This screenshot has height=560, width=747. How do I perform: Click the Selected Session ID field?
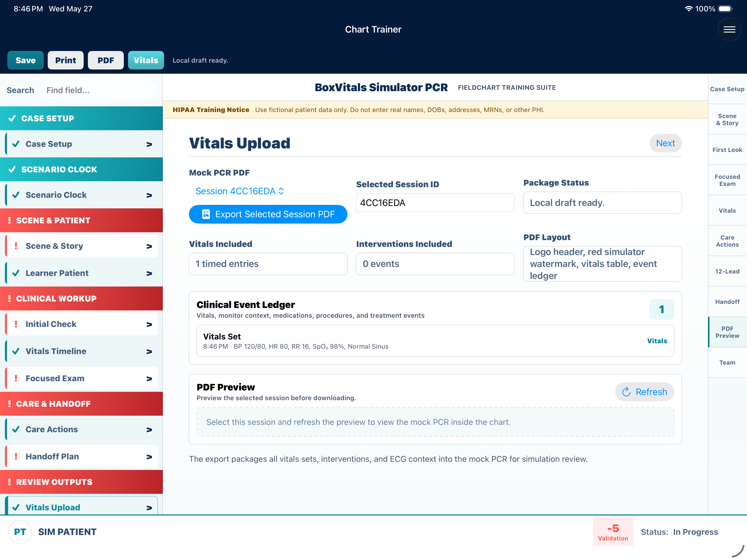[x=435, y=202]
